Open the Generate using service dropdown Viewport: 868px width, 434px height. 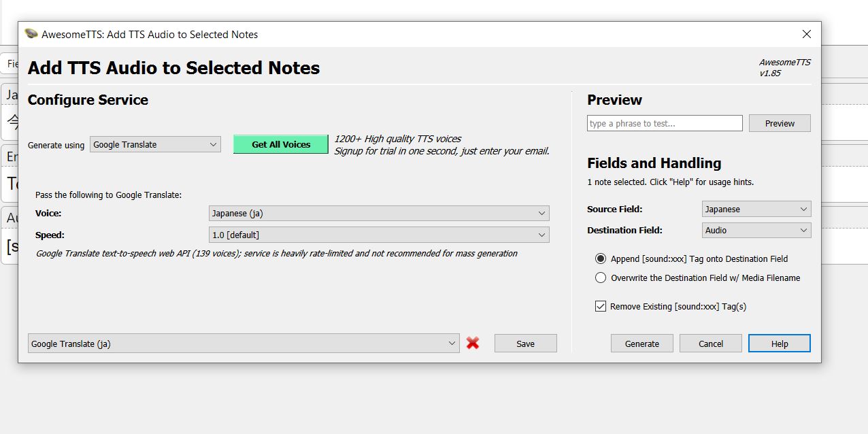pos(155,144)
